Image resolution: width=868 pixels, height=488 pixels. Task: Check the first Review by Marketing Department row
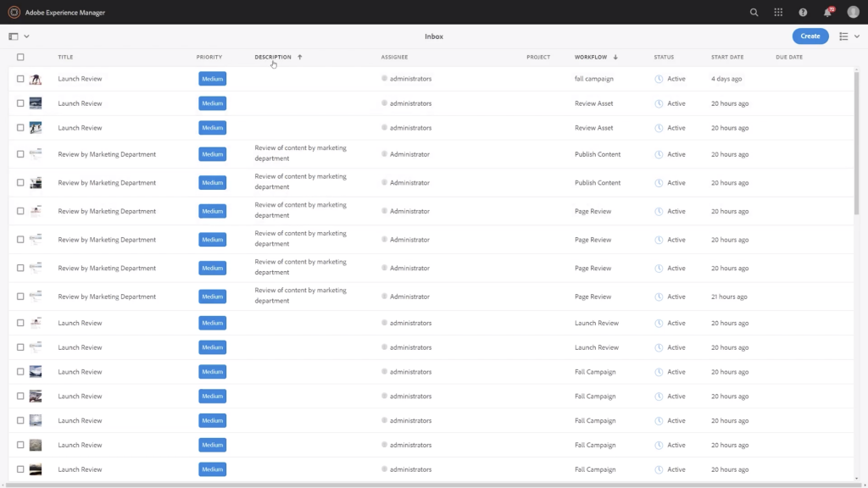click(20, 154)
